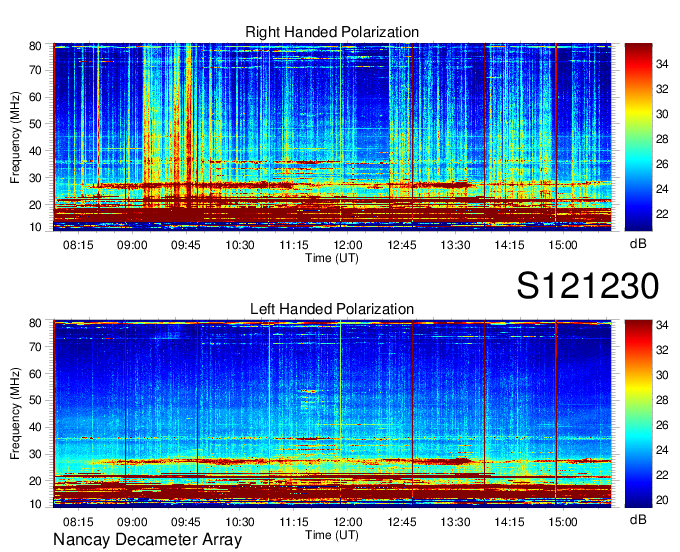Click the 15:00 tick under the right-handed plot
The width and height of the screenshot is (680, 552).
(563, 245)
